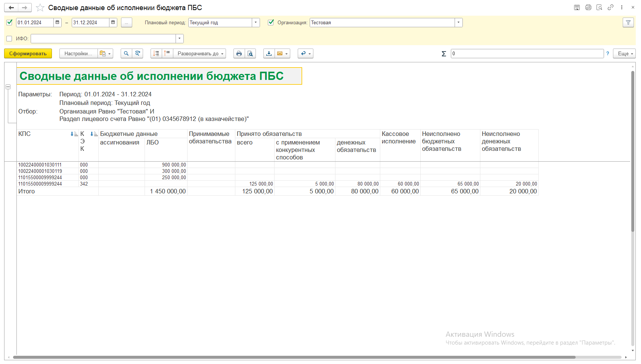Screen dimensions: 641x364
Task: Enable the ИФО checkbox
Action: 9,38
